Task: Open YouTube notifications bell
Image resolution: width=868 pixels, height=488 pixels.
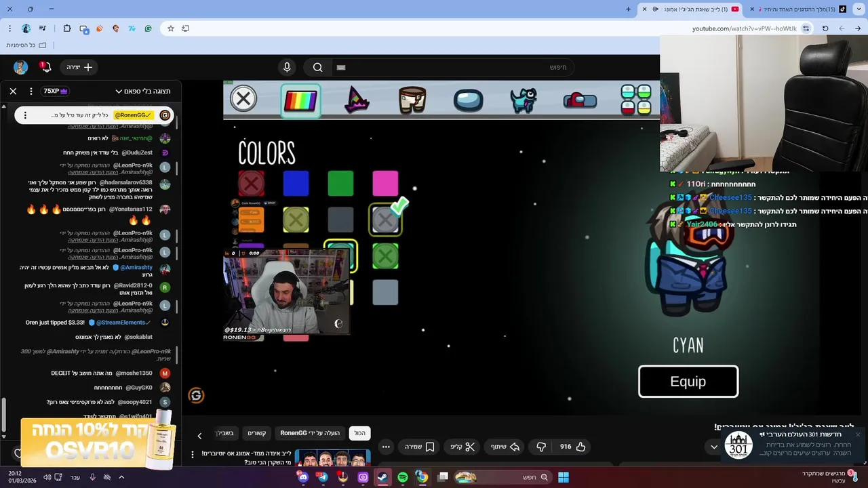Action: click(x=45, y=67)
